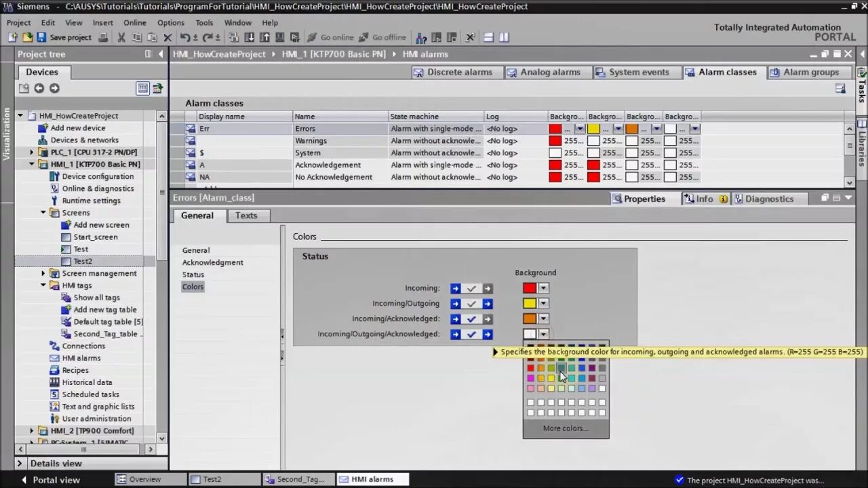This screenshot has height=488, width=868.
Task: Collapse the HMI_1 tree node
Action: [31, 165]
